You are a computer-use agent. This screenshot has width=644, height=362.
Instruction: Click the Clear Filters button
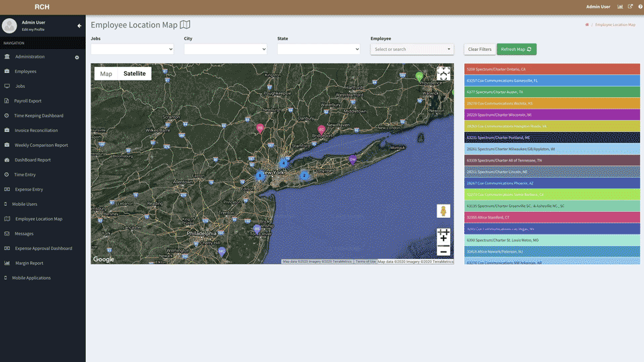(x=480, y=49)
